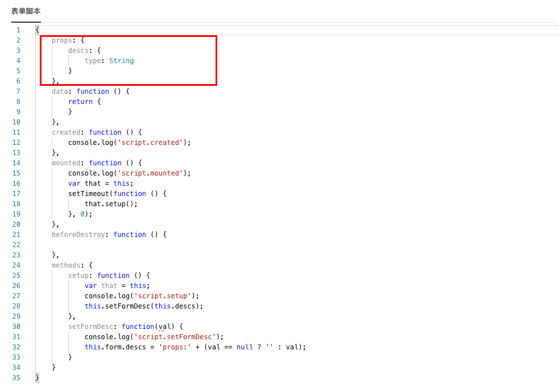Click the created lifecycle hook name

tap(65, 132)
